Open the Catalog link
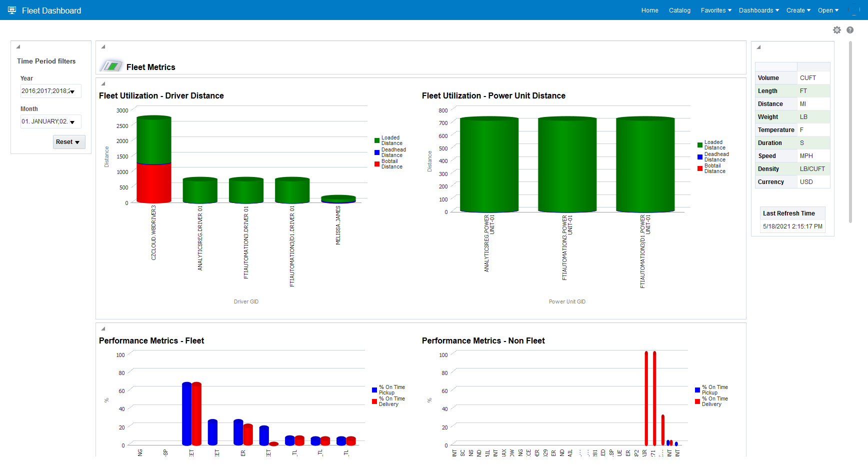Screen dimensions: 868x468 [679, 10]
